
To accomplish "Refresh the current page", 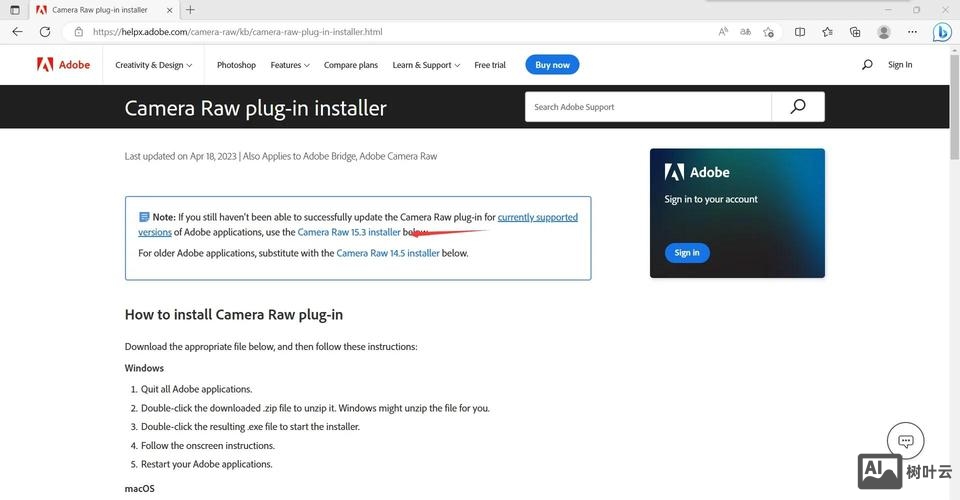I will point(44,32).
